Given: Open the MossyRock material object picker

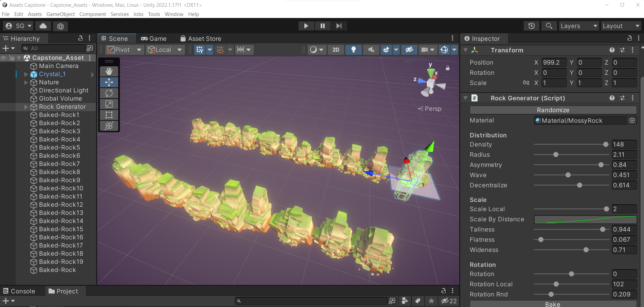Looking at the screenshot, I should [632, 120].
